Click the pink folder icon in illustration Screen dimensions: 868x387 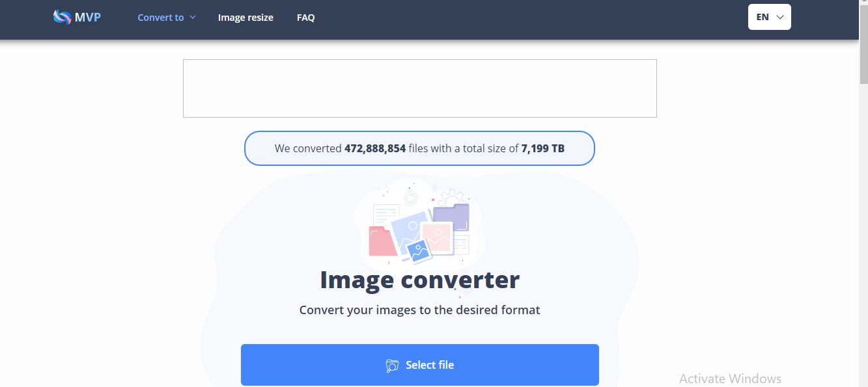[383, 241]
